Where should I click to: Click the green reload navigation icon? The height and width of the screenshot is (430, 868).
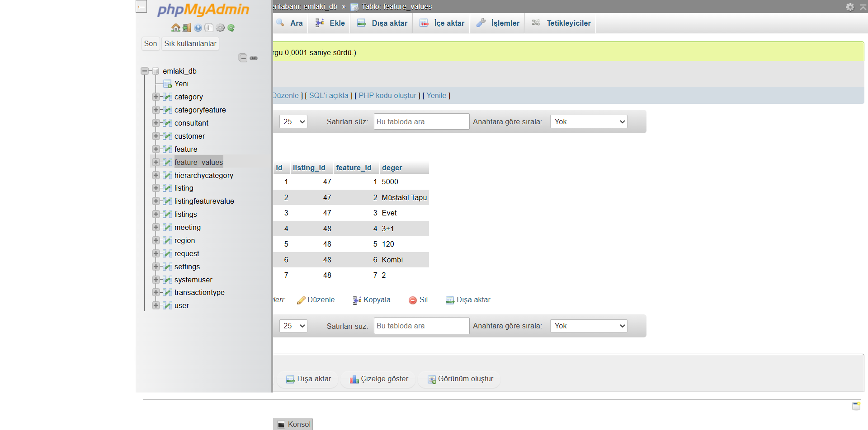(x=231, y=28)
